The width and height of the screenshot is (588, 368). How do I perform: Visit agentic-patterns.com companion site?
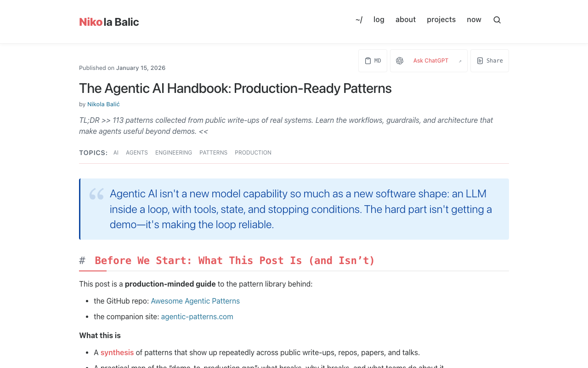(197, 316)
